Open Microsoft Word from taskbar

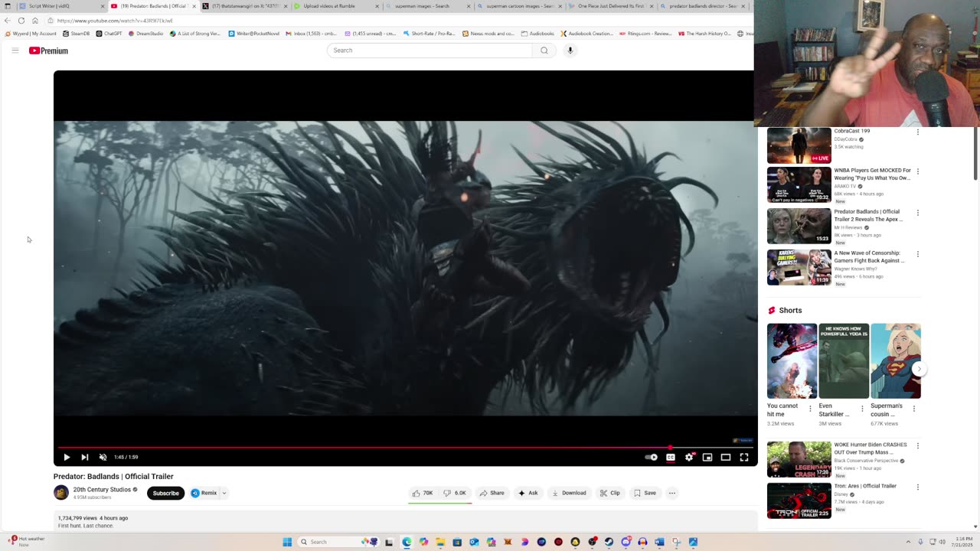pyautogui.click(x=659, y=542)
